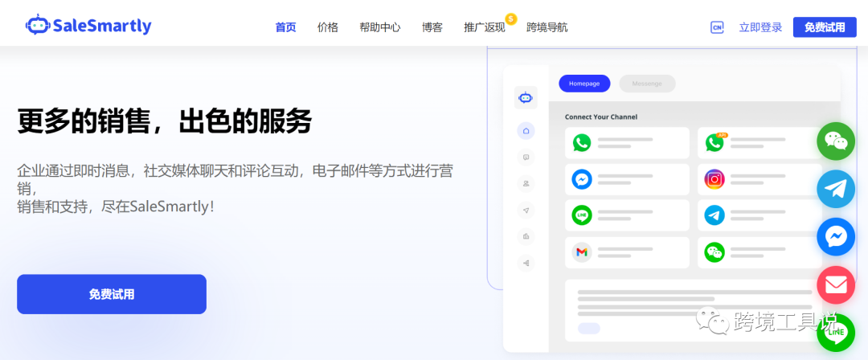Click the Instagram channel icon
Screen dimensions: 868x360
click(x=714, y=179)
